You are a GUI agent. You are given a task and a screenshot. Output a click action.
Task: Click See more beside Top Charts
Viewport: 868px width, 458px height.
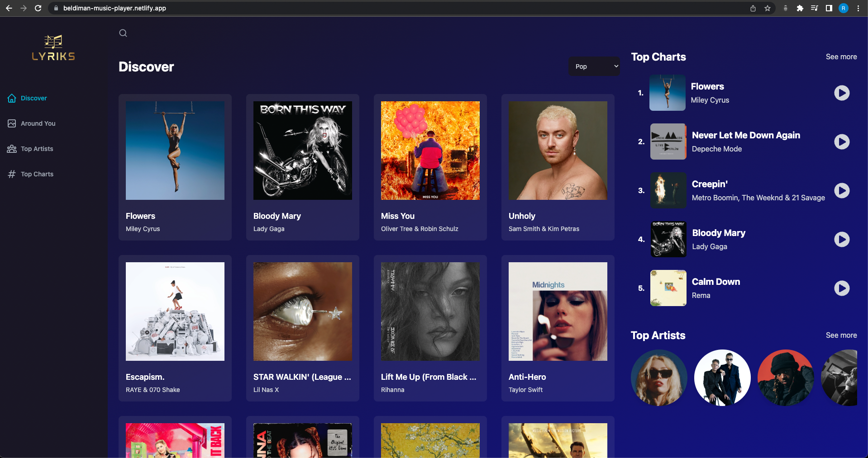click(x=841, y=57)
